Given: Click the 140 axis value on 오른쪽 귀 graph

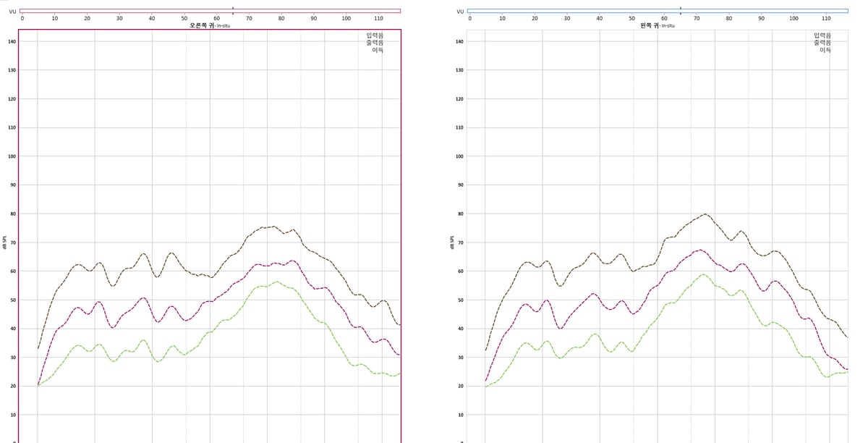Looking at the screenshot, I should [12, 41].
